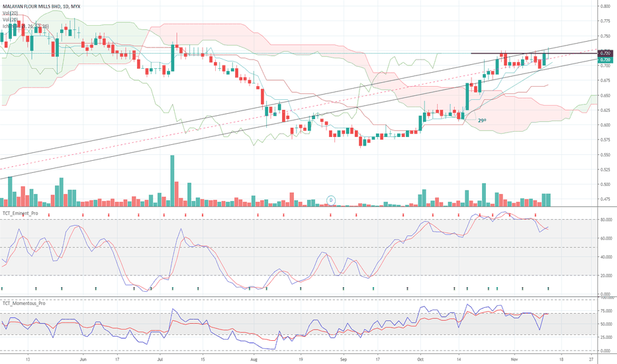Click the 0.575 price axis label
The image size is (617, 364).
[x=605, y=140]
